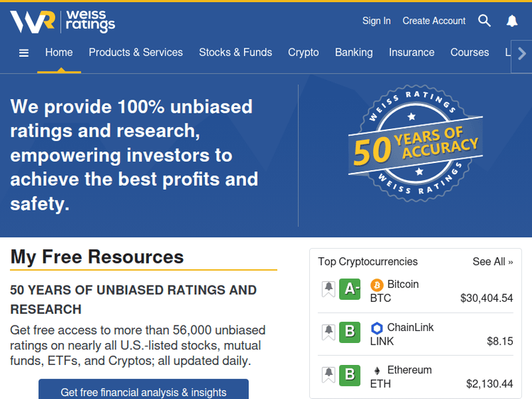Open the search magnifier icon

click(484, 21)
